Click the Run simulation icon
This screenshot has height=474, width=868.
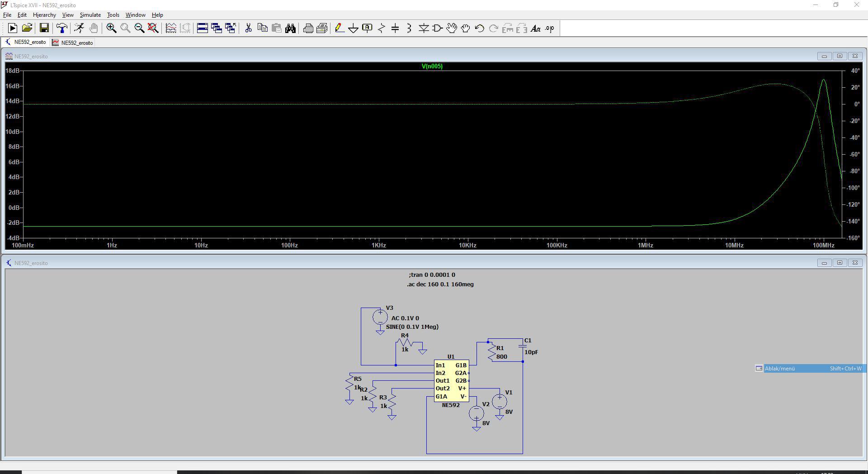(x=13, y=28)
